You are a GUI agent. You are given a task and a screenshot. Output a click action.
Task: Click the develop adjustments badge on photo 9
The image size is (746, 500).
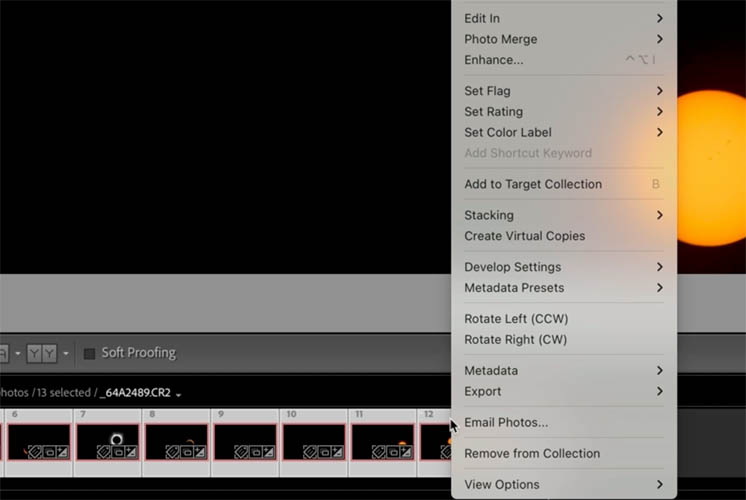269,451
